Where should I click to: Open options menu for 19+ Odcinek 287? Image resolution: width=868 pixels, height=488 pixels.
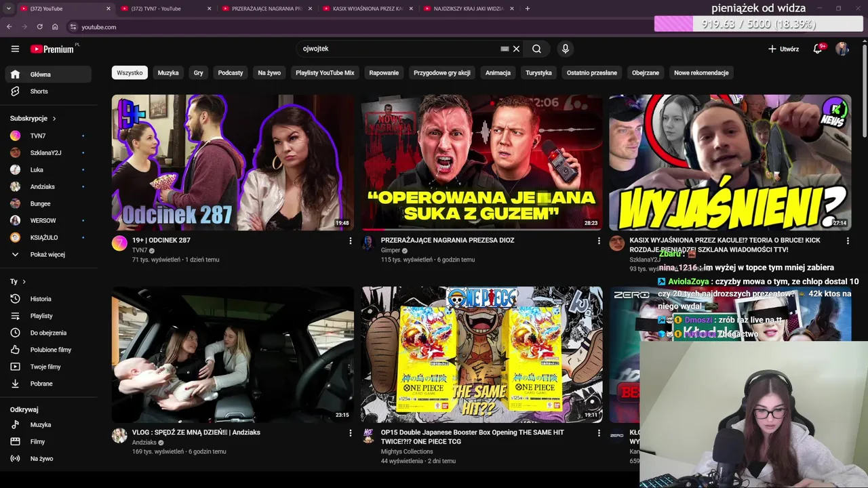click(350, 241)
